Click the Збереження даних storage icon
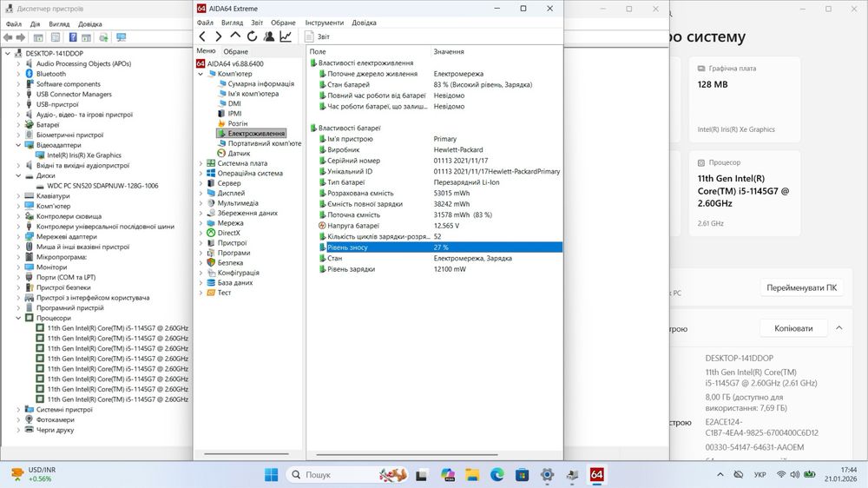868x488 pixels. (211, 214)
